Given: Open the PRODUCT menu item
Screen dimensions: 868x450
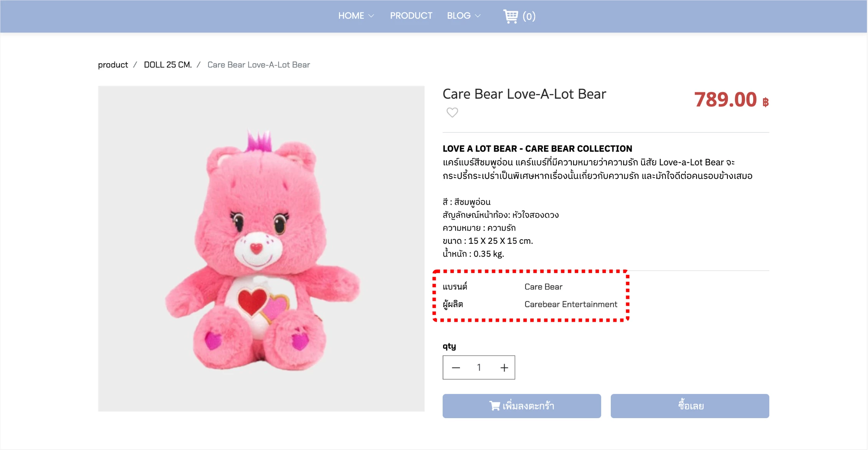Looking at the screenshot, I should tap(411, 16).
